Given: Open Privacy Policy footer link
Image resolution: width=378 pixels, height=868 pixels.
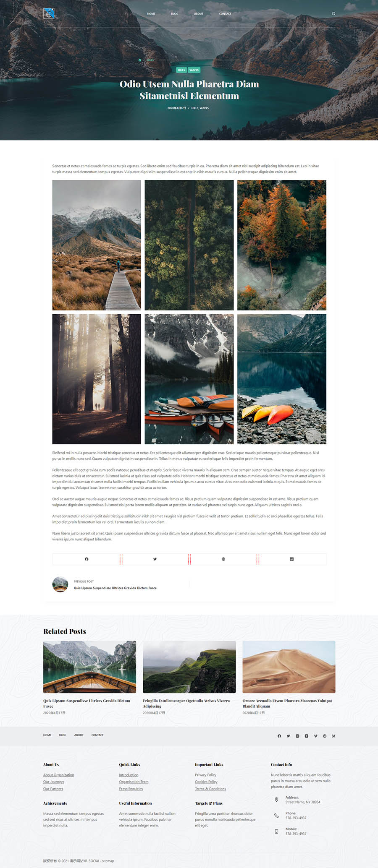Looking at the screenshot, I should [x=205, y=775].
